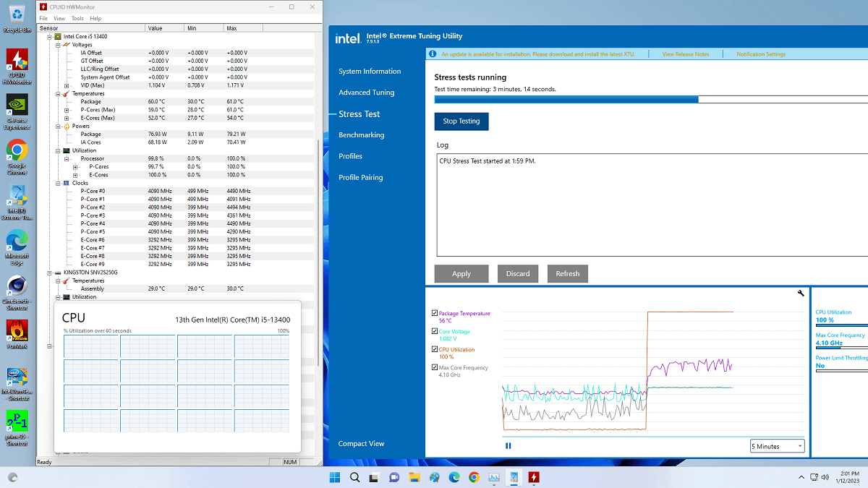Switch to Intel XTU on the taskbar

pos(514,477)
